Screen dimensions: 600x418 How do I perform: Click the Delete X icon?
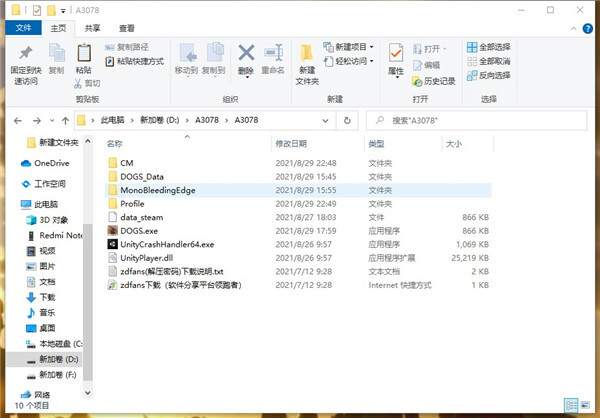[x=246, y=52]
